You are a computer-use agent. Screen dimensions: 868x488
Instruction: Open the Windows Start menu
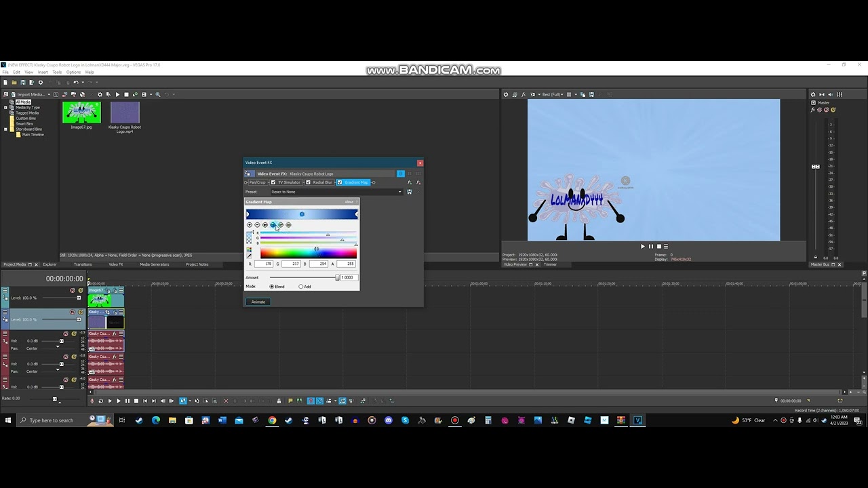pyautogui.click(x=8, y=420)
